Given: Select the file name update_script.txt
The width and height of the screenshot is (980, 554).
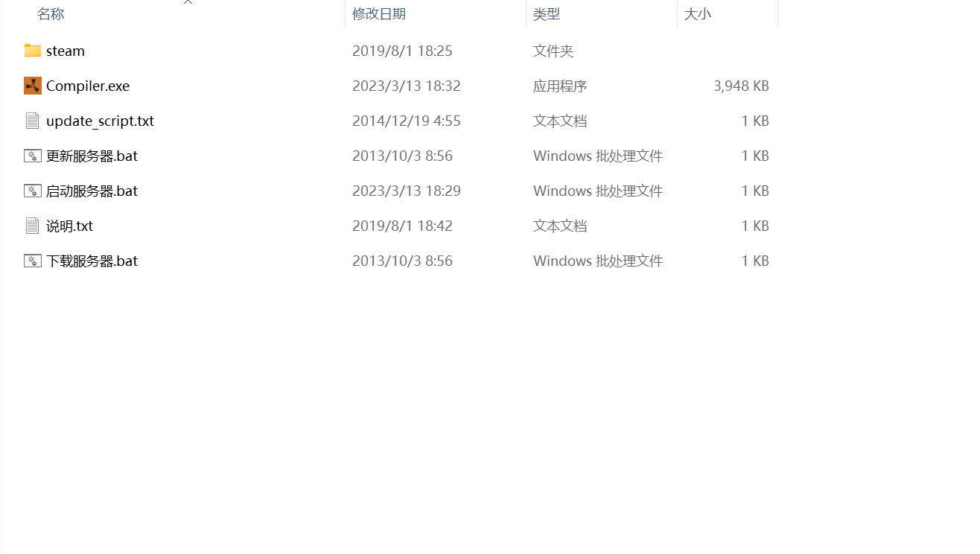Looking at the screenshot, I should click(x=101, y=121).
